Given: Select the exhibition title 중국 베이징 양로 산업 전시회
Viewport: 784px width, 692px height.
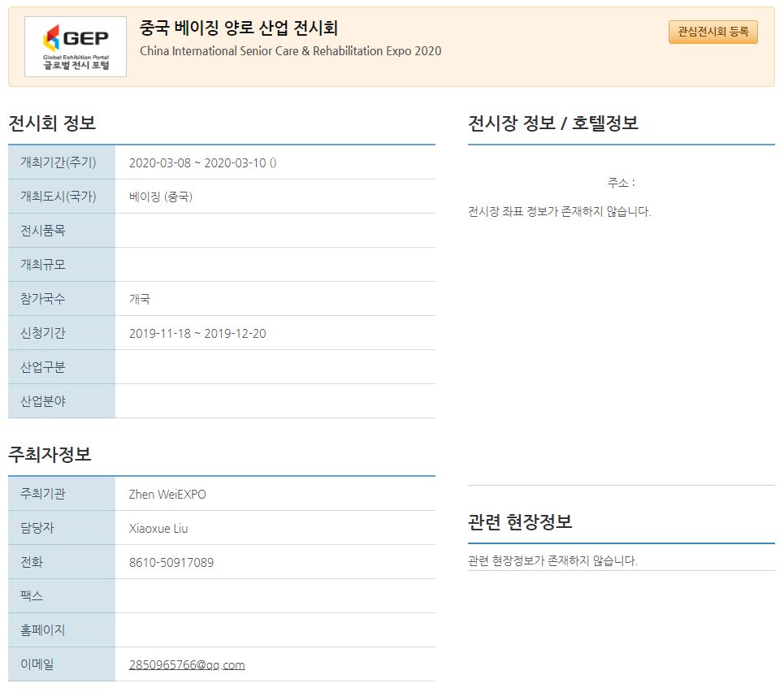Looking at the screenshot, I should pos(239,28).
